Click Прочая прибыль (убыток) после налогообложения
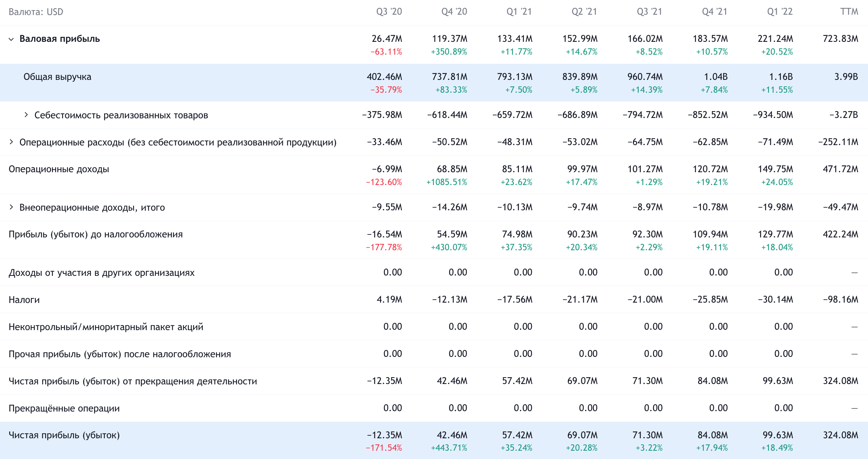The width and height of the screenshot is (868, 459). (x=120, y=354)
